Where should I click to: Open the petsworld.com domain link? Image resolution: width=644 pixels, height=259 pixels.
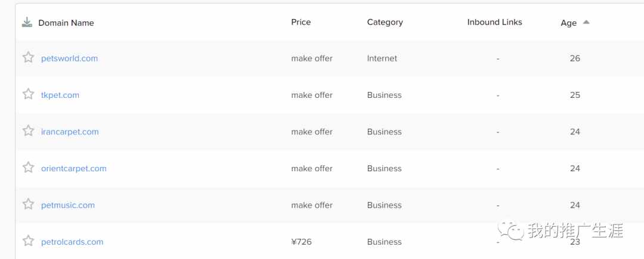(69, 58)
